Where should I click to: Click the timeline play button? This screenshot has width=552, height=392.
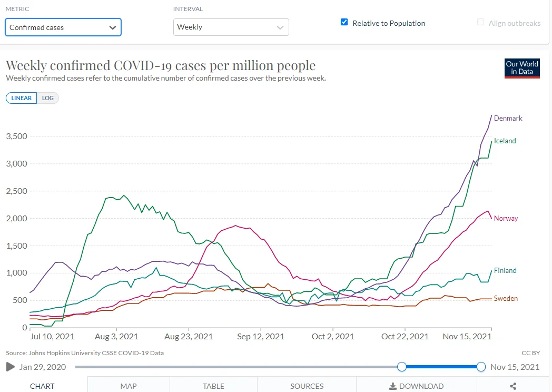click(x=11, y=367)
